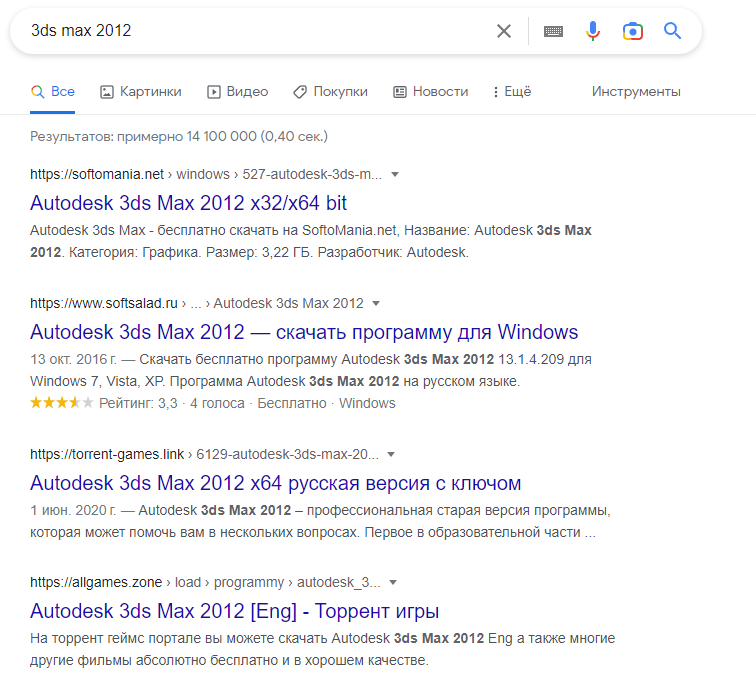This screenshot has height=676, width=756.
Task: Expand the Ещё more menu
Action: click(x=511, y=91)
